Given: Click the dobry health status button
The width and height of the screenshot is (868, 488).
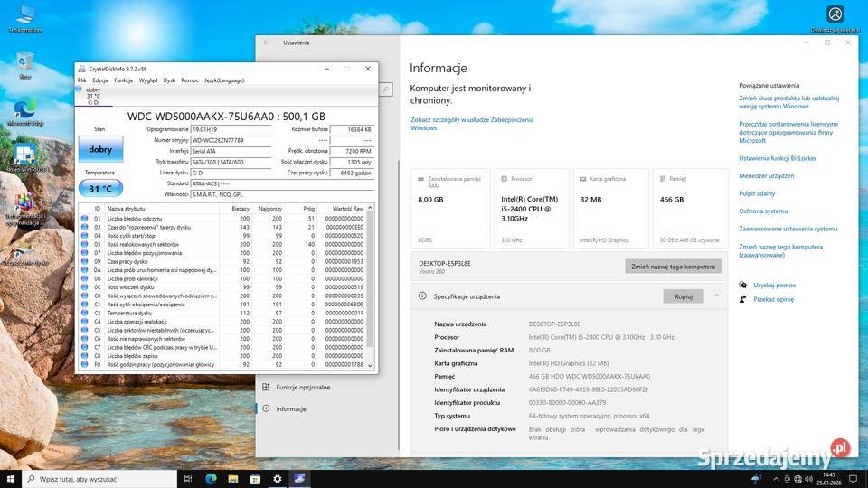Looking at the screenshot, I should [100, 149].
